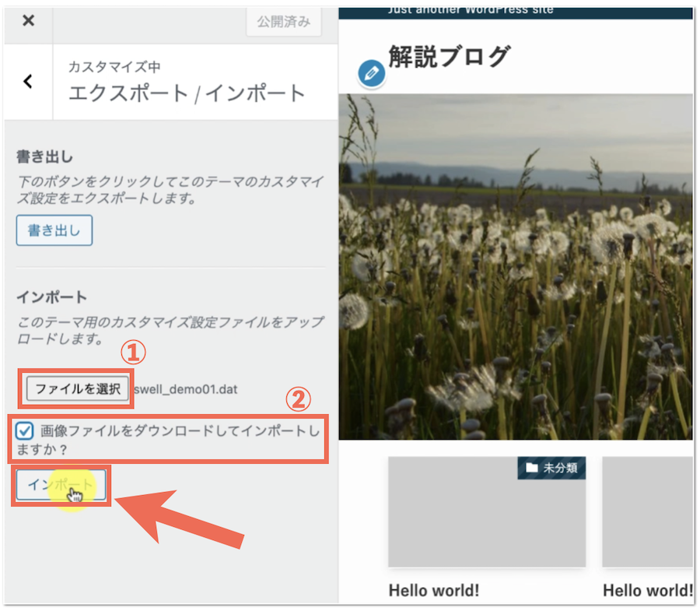Click the dandelion field header image
This screenshot has width=700, height=611.
515,265
